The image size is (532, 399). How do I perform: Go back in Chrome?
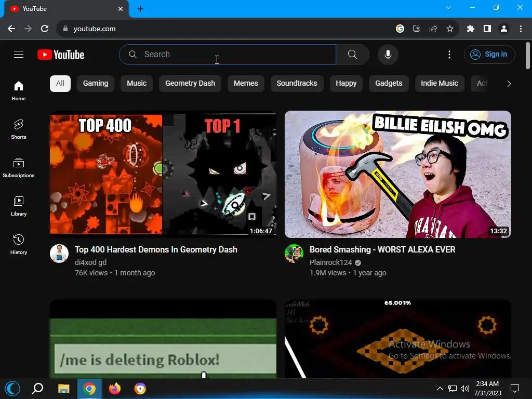click(x=11, y=29)
